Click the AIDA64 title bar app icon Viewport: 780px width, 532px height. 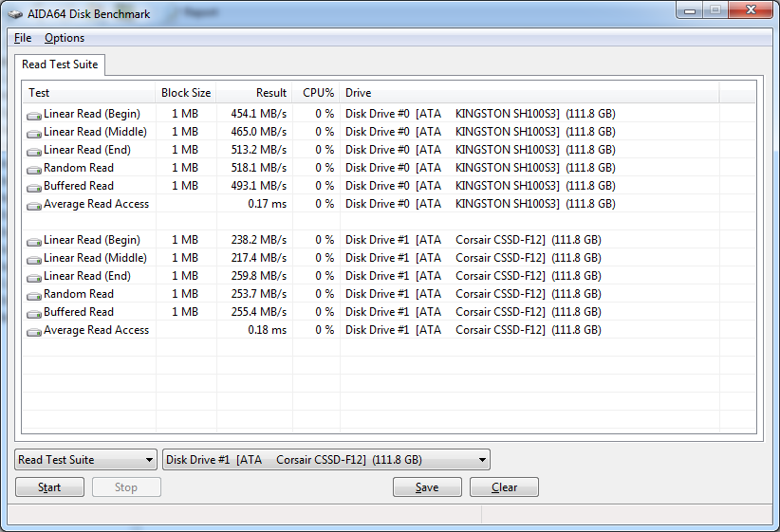point(15,14)
